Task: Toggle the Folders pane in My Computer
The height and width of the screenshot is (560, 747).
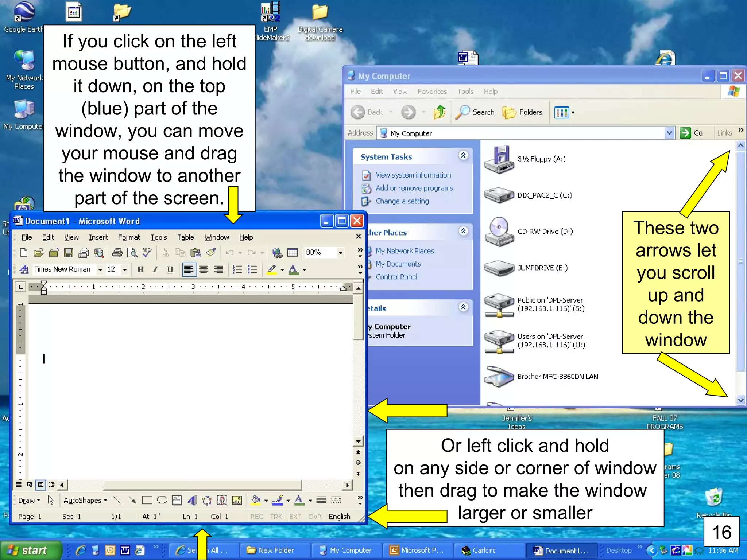Action: tap(522, 112)
